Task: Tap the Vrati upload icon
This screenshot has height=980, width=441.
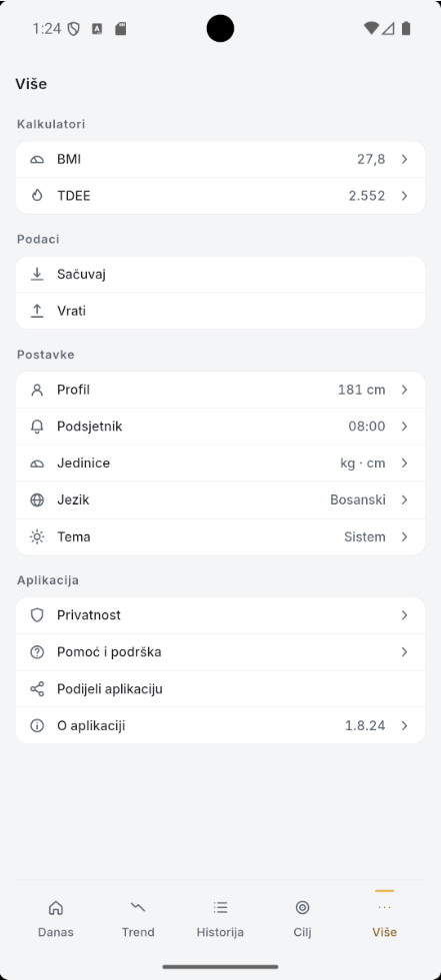Action: pyautogui.click(x=37, y=311)
